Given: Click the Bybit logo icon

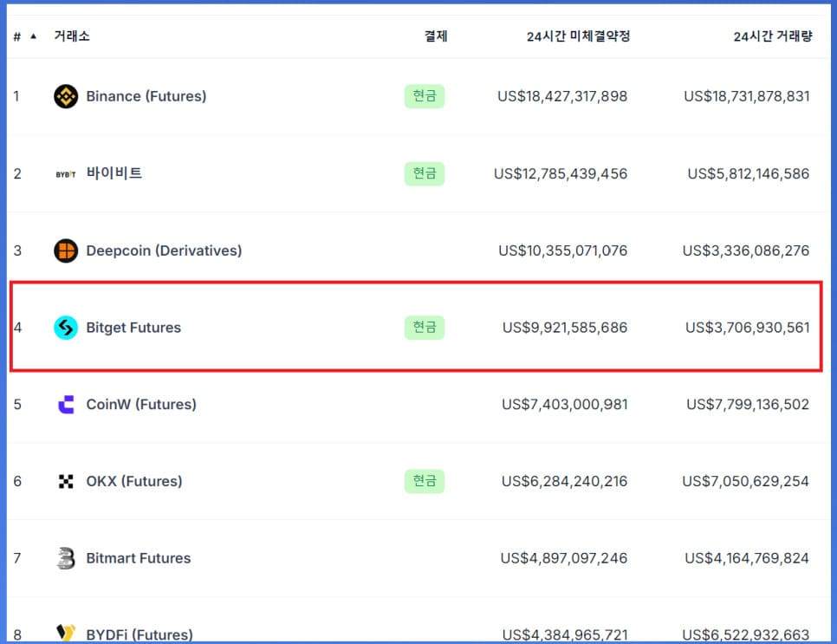Looking at the screenshot, I should click(66, 174).
